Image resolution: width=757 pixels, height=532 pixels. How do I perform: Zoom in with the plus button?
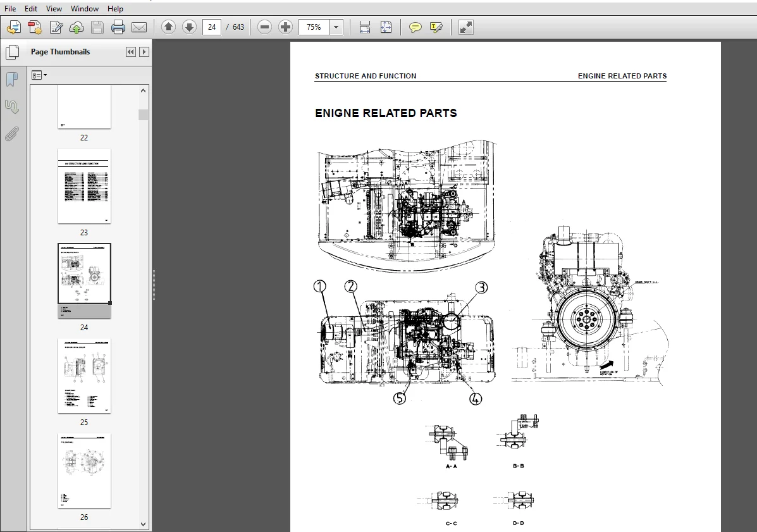click(x=285, y=27)
